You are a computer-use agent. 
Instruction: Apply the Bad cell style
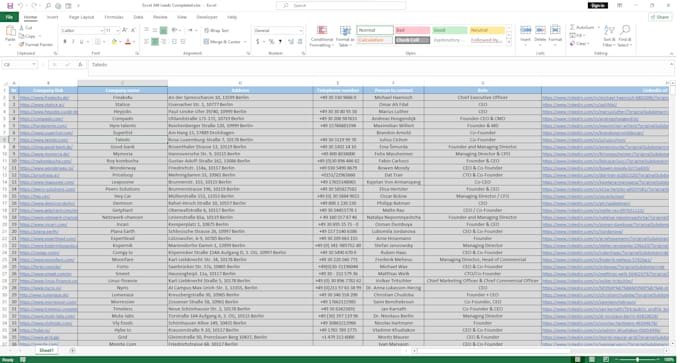(412, 30)
